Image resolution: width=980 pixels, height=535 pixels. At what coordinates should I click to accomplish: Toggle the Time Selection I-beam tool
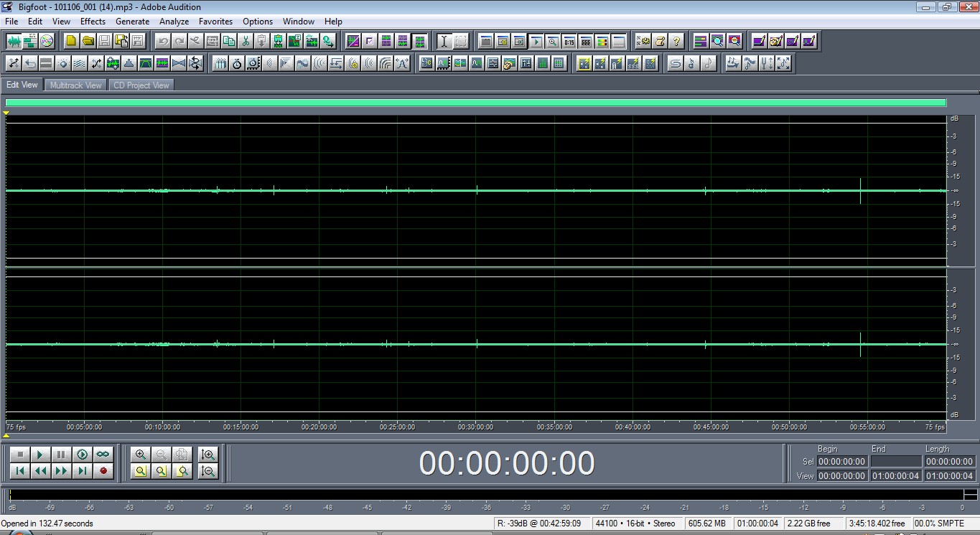444,41
